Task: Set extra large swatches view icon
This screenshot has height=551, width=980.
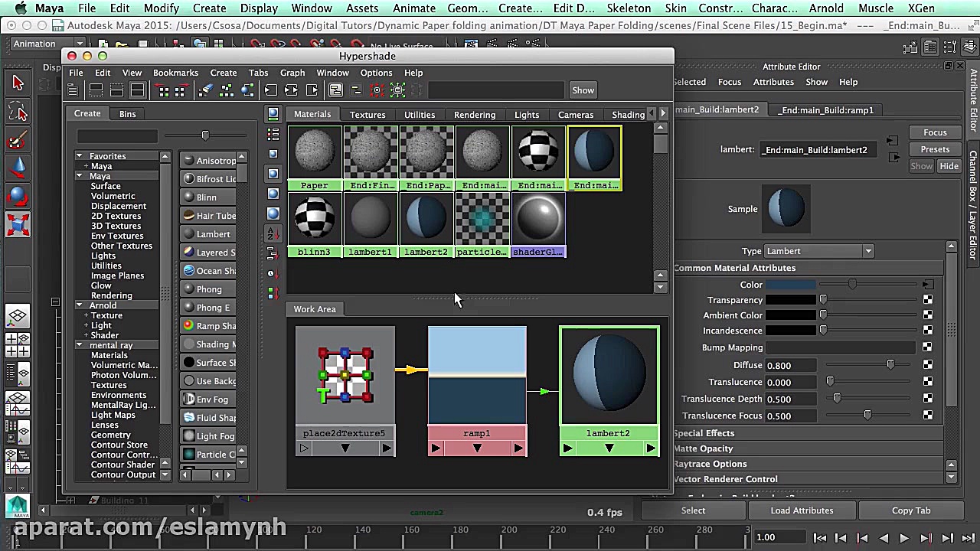Action: [x=273, y=214]
